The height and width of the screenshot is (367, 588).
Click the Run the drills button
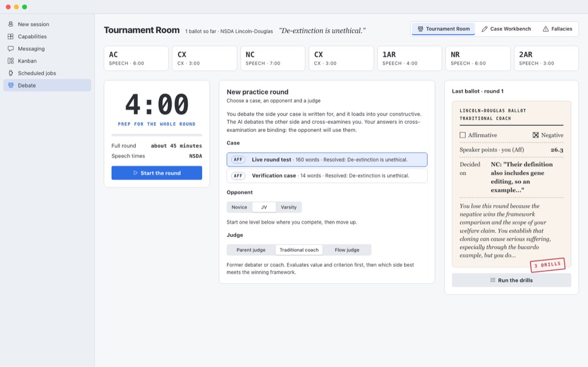click(x=512, y=280)
